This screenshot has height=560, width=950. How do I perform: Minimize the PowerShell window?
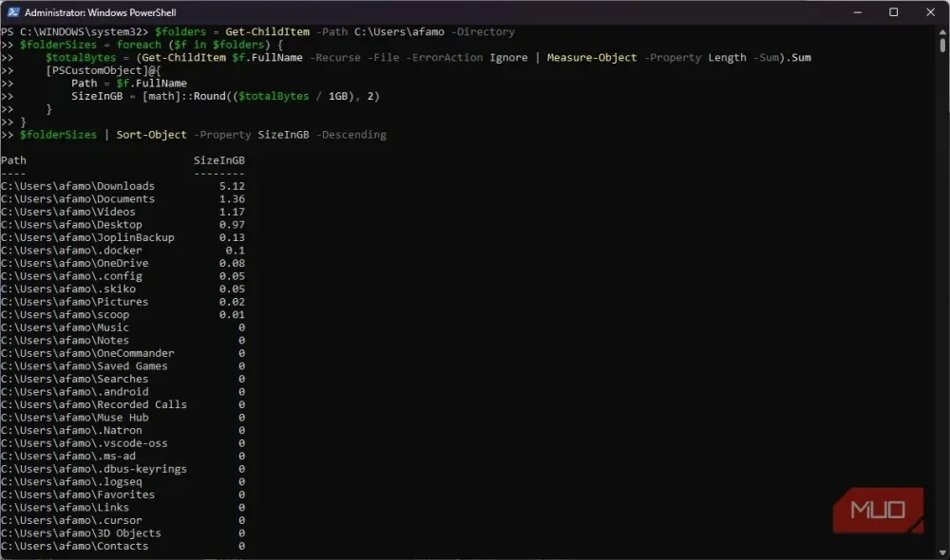coord(857,12)
